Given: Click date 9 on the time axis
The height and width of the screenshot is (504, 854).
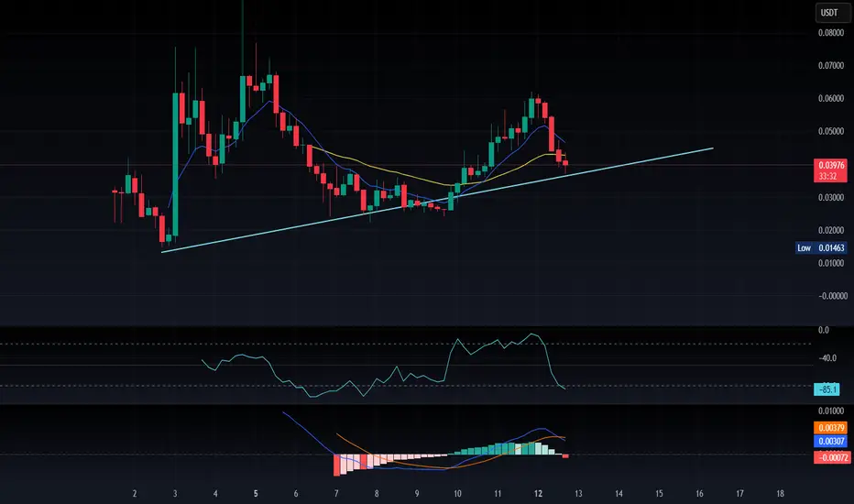Looking at the screenshot, I should coord(417,494).
